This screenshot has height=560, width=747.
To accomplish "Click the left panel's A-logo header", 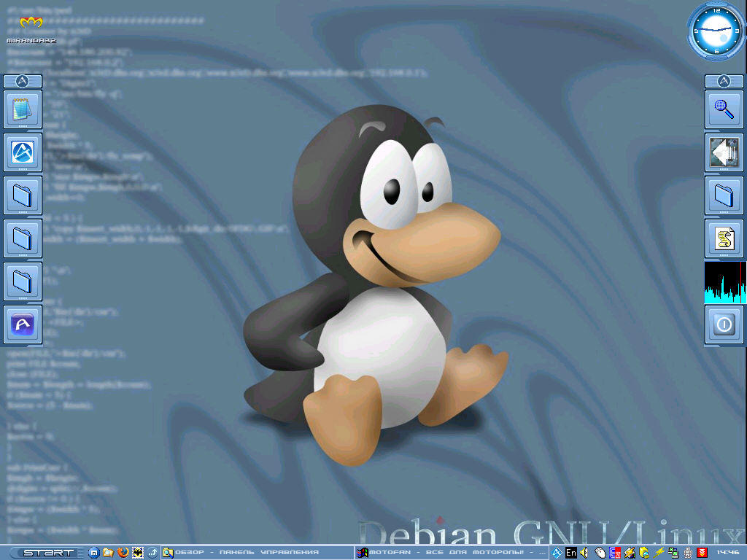I will pos(23,81).
